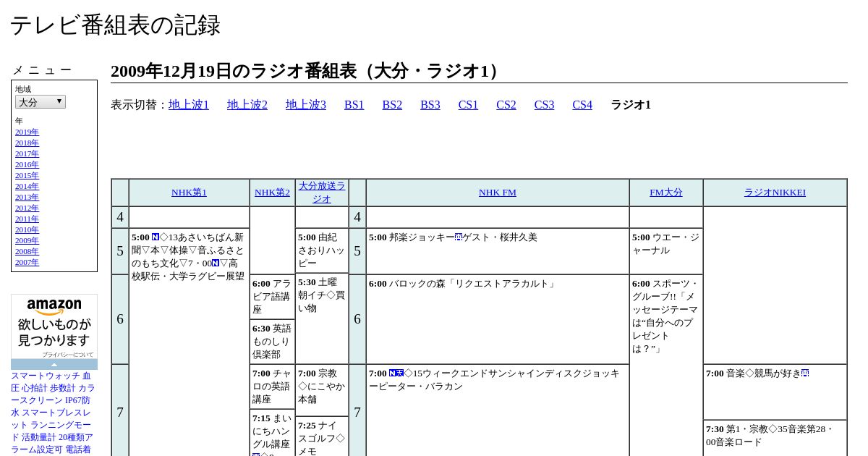
Task: Select the 7:25 ナイスゴルフ program
Action: pos(322,436)
